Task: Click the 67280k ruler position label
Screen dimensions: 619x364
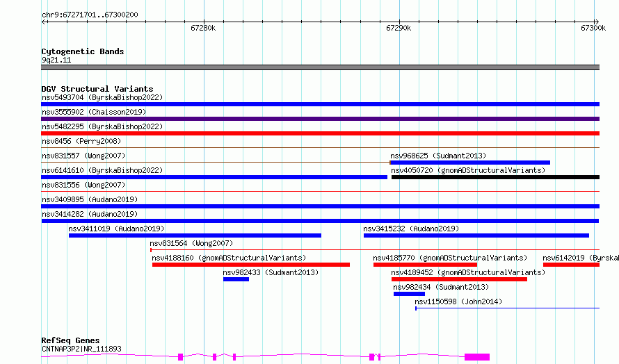Action: [x=203, y=28]
